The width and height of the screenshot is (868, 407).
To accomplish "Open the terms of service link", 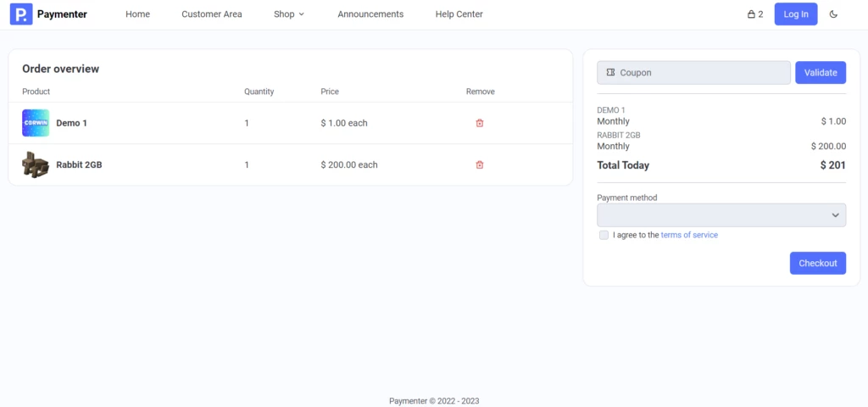I will [689, 235].
